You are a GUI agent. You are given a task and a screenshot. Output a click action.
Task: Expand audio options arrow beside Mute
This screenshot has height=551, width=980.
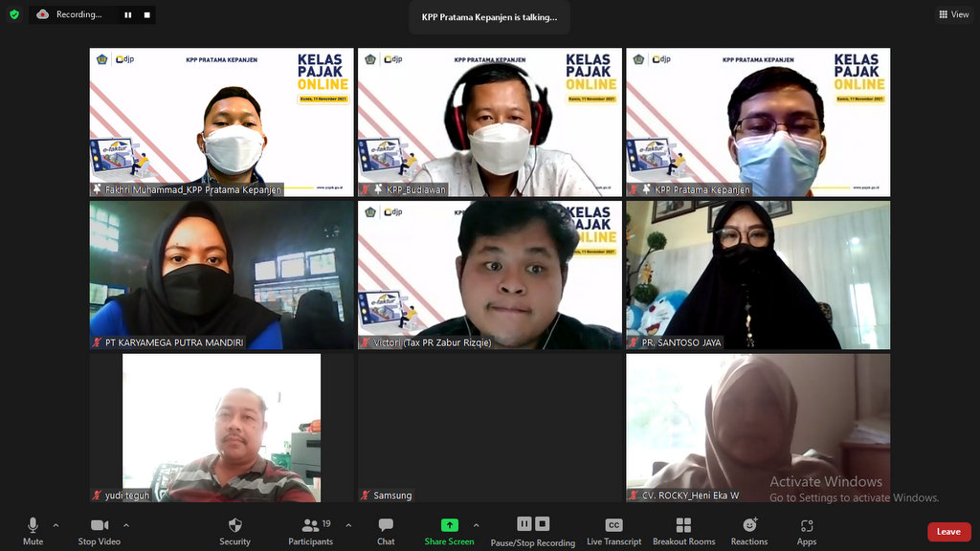pyautogui.click(x=56, y=525)
